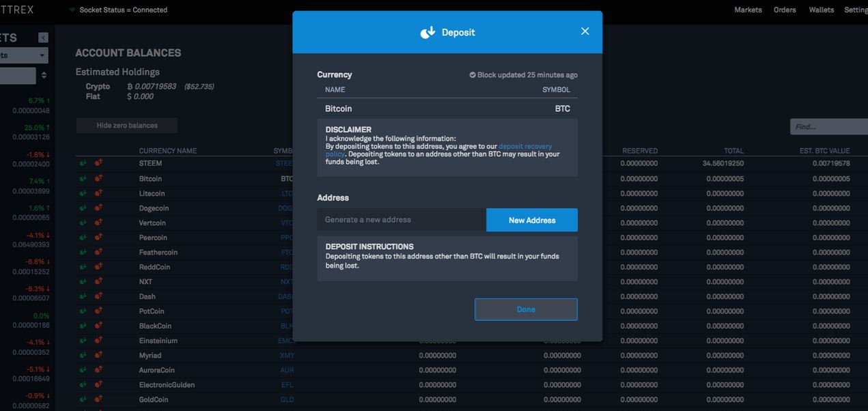868x411 pixels.
Task: Click STEEM estimated value 0.00719578
Action: pyautogui.click(x=831, y=164)
